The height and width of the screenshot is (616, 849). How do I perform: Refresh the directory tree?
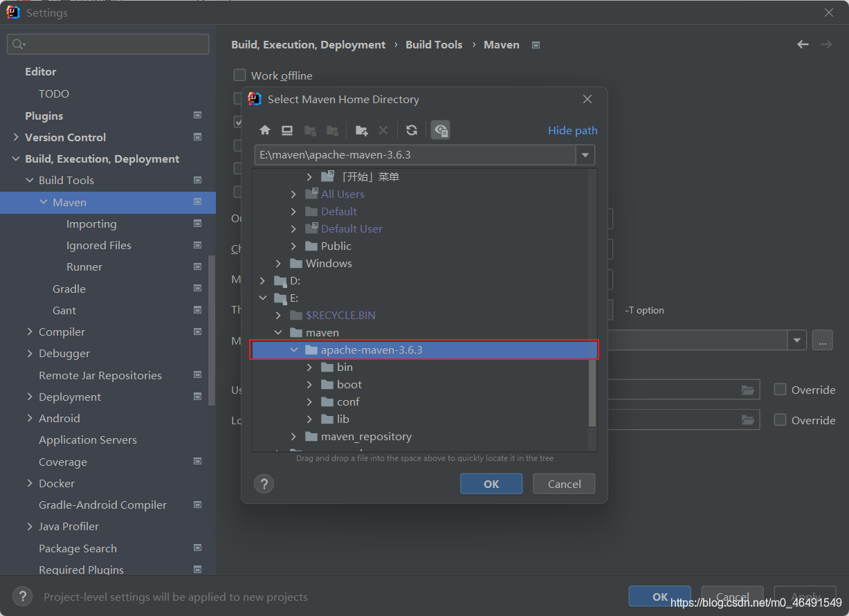click(x=412, y=130)
